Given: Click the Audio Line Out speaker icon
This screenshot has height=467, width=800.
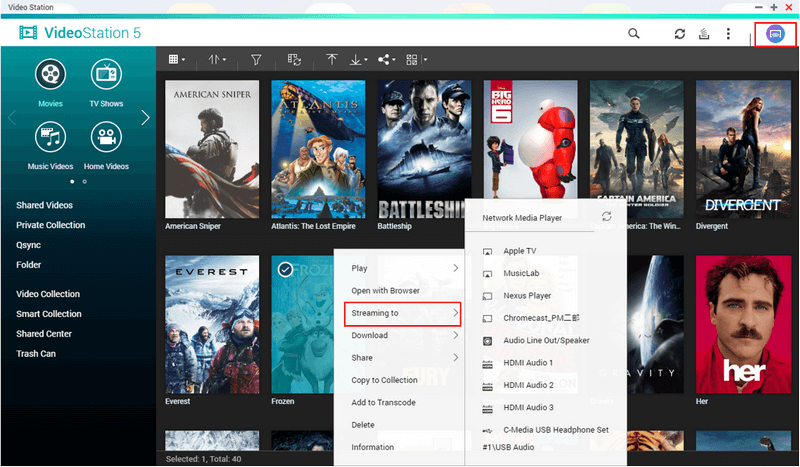Looking at the screenshot, I should click(x=487, y=341).
